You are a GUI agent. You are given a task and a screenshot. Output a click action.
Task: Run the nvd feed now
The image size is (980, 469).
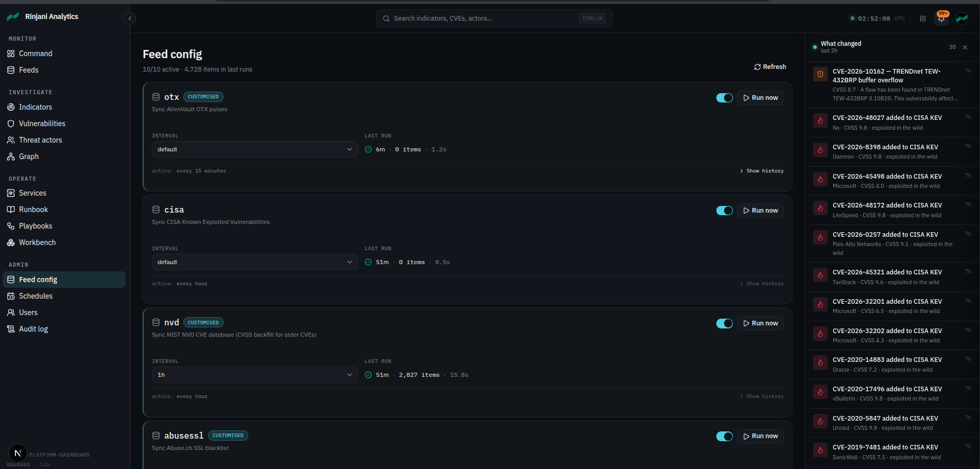coord(761,323)
